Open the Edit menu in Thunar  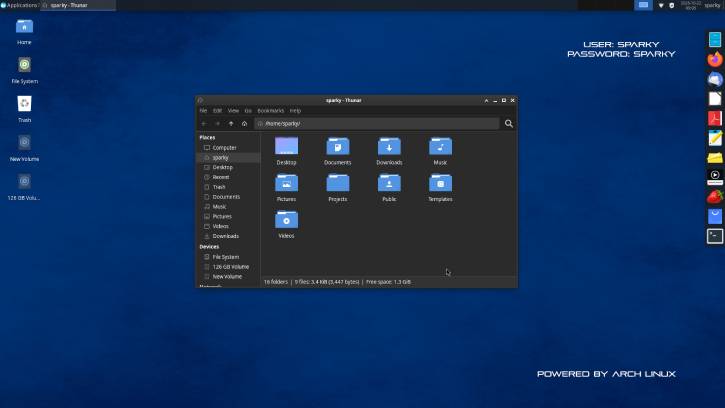(x=217, y=111)
